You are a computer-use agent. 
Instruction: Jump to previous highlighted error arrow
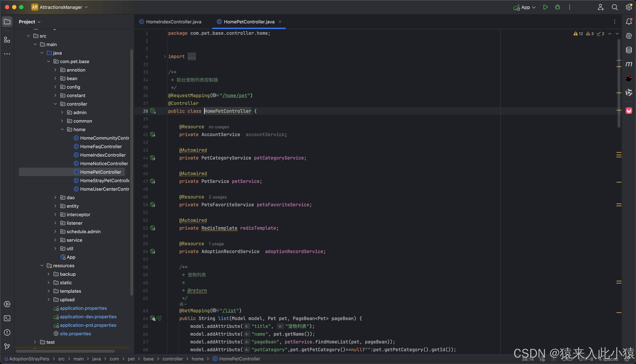[x=610, y=34]
